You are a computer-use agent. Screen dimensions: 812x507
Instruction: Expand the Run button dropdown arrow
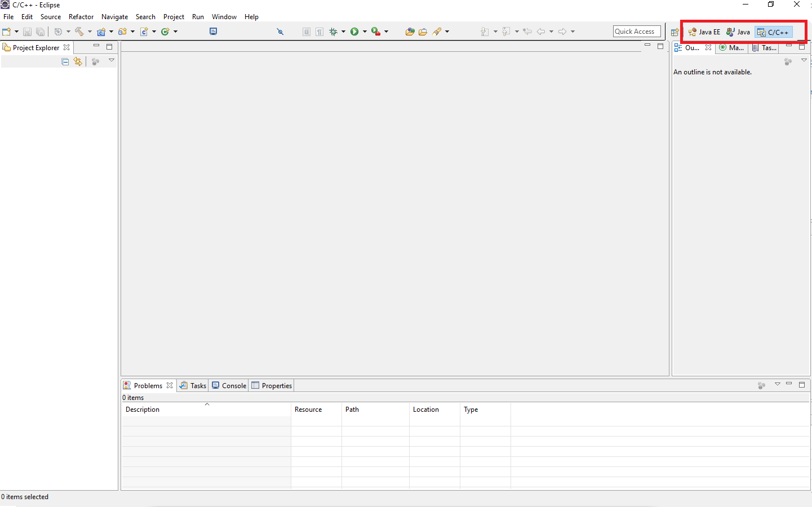coord(365,32)
